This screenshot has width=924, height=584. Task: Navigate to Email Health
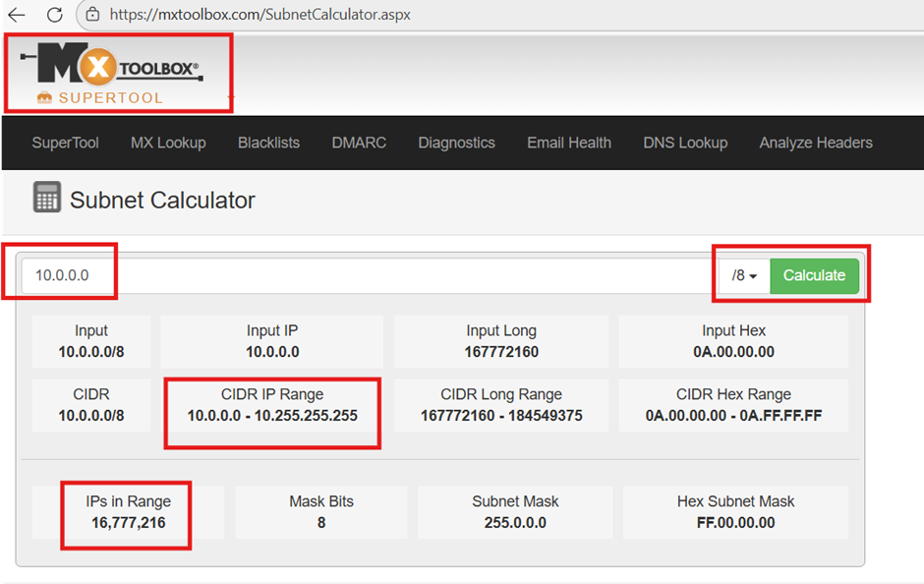coord(568,143)
